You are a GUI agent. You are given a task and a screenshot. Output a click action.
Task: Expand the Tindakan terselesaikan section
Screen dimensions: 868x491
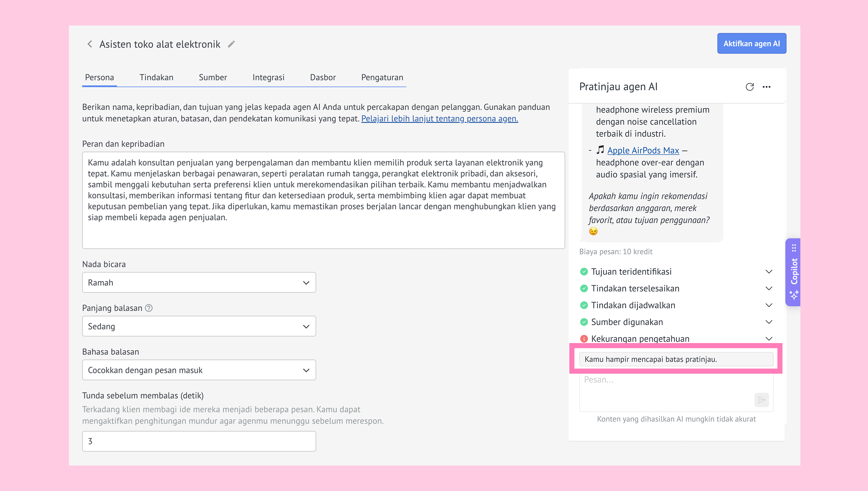[676, 288]
